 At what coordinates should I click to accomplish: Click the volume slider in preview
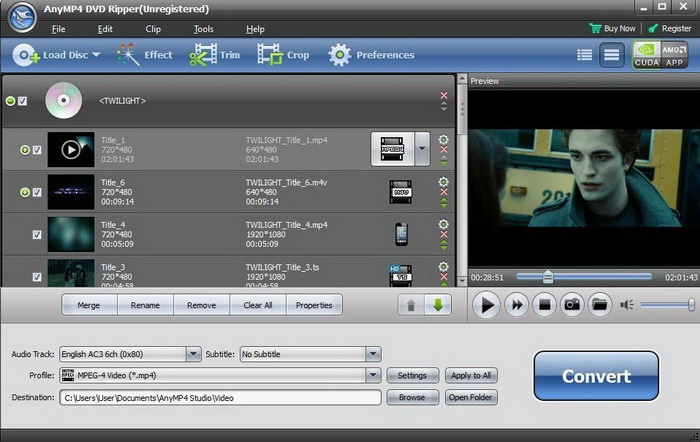(667, 305)
